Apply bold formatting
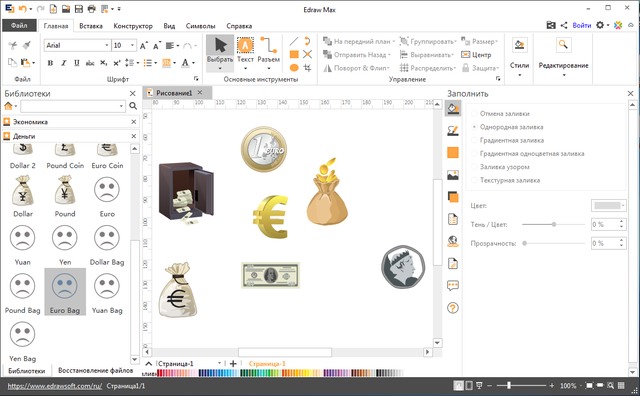640x396 pixels. click(x=50, y=63)
